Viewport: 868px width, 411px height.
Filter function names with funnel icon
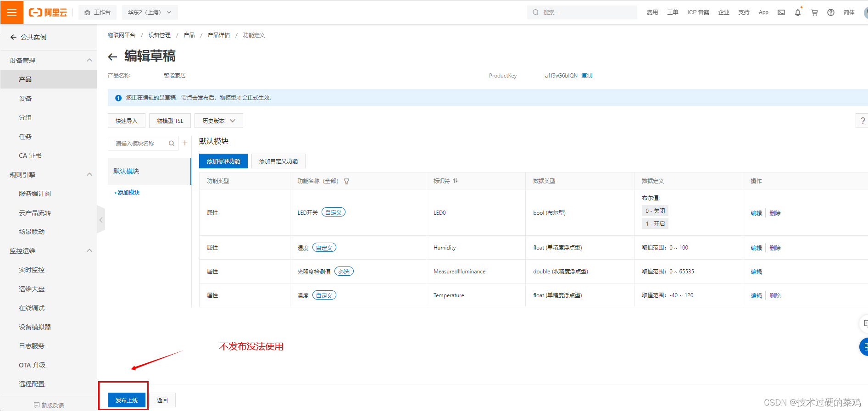346,181
